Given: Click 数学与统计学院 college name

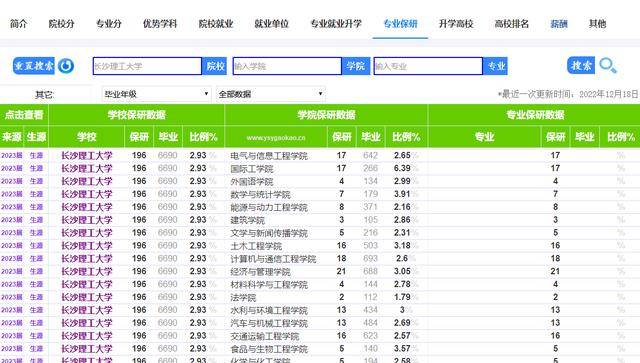Looking at the screenshot, I should [x=260, y=194].
